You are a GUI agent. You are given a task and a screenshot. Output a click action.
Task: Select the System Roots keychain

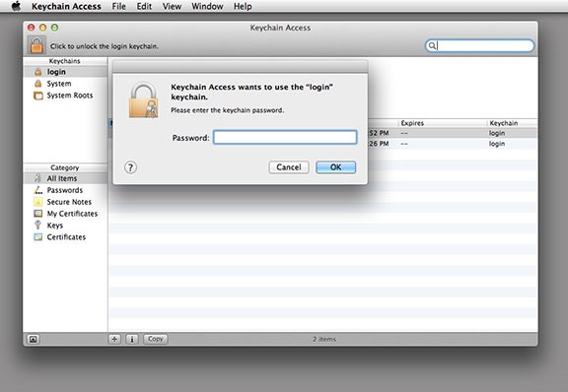coord(65,96)
